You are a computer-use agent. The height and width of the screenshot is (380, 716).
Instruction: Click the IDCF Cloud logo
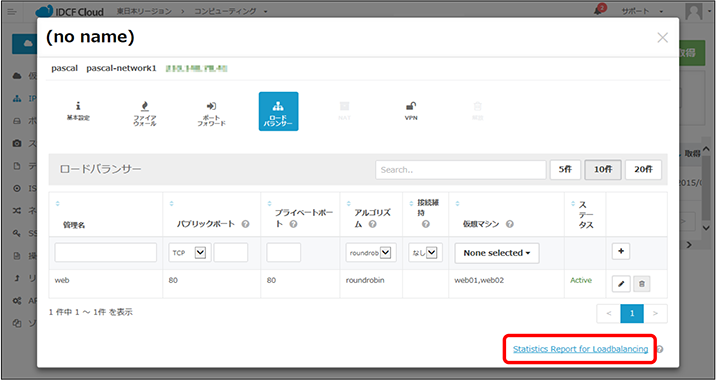69,11
